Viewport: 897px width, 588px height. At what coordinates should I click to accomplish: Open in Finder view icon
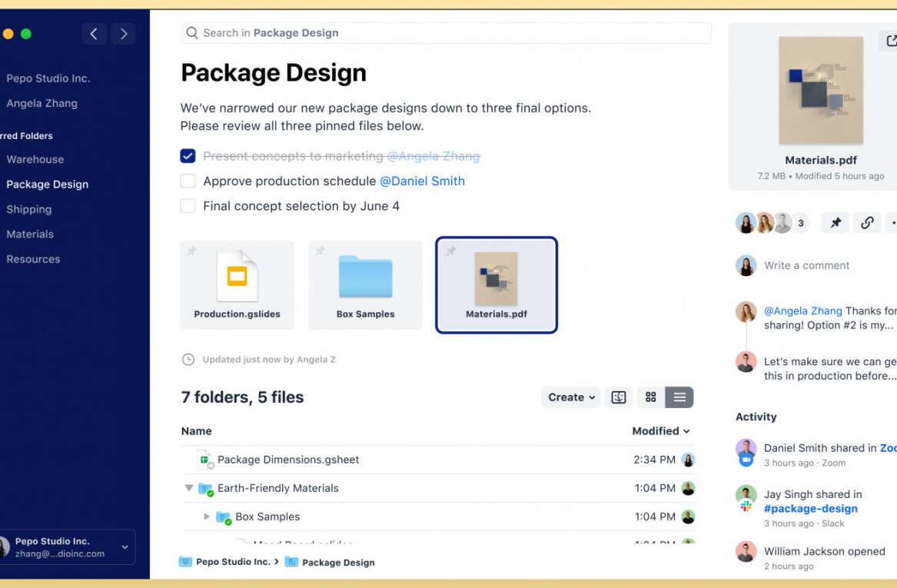[619, 397]
